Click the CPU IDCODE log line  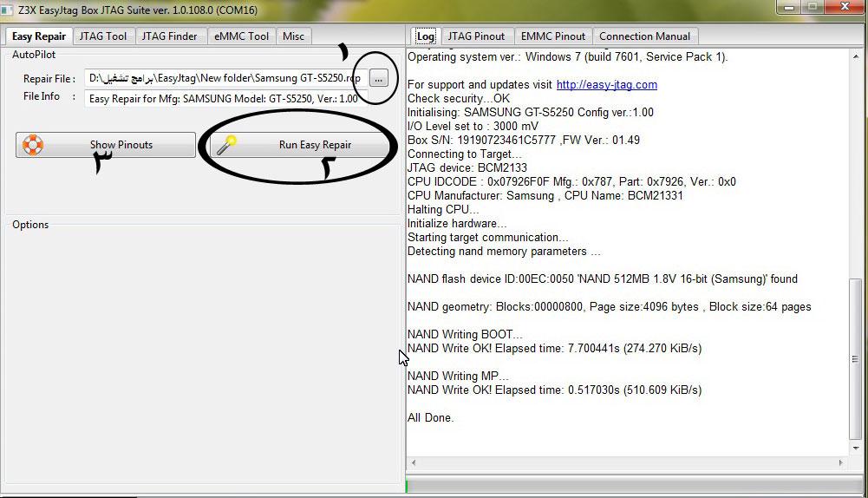[571, 181]
